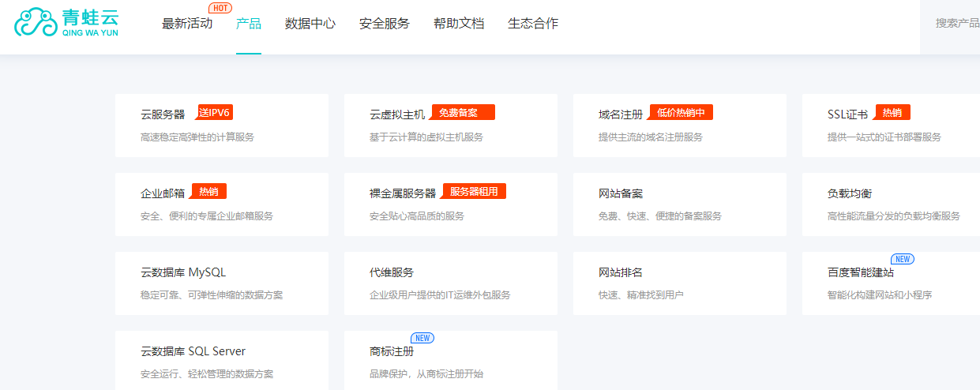
Task: Click the 免费备案 badge beside 云虚拟主机
Action: [x=463, y=112]
